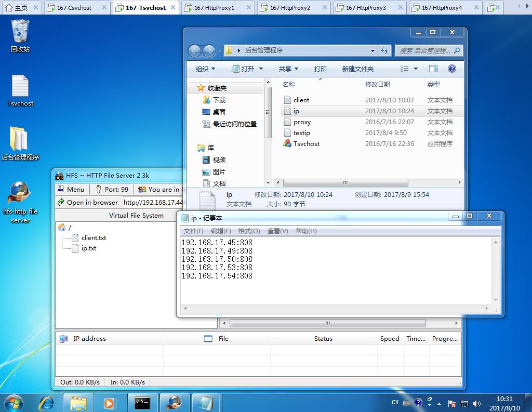Click the Explorer back navigation arrow
This screenshot has width=532, height=412.
195,51
